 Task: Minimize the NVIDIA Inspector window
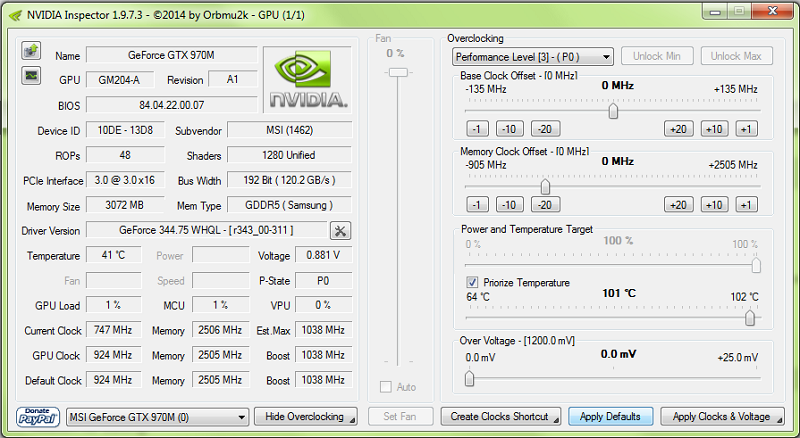tap(715, 11)
